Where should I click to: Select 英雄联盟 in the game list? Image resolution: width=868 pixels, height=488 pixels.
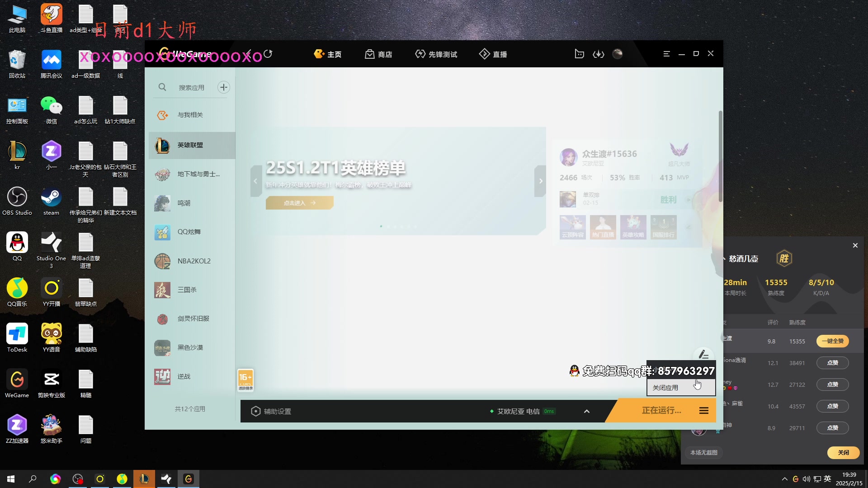(192, 145)
